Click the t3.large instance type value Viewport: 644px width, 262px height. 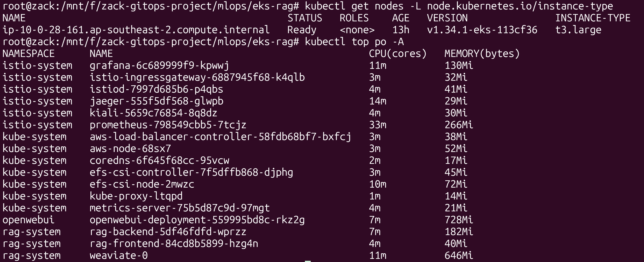pyautogui.click(x=578, y=30)
